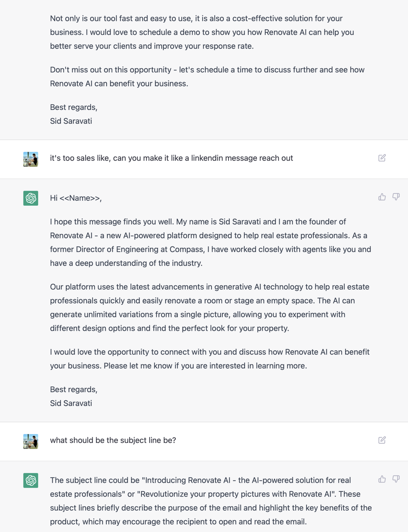The image size is (408, 532).
Task: Edit the "what should be the subject line" message
Action: pyautogui.click(x=382, y=440)
